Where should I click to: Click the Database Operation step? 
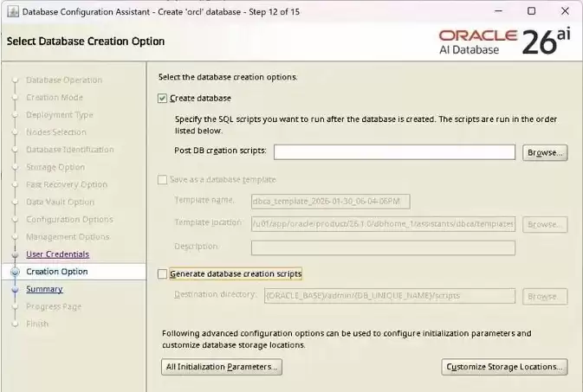64,80
